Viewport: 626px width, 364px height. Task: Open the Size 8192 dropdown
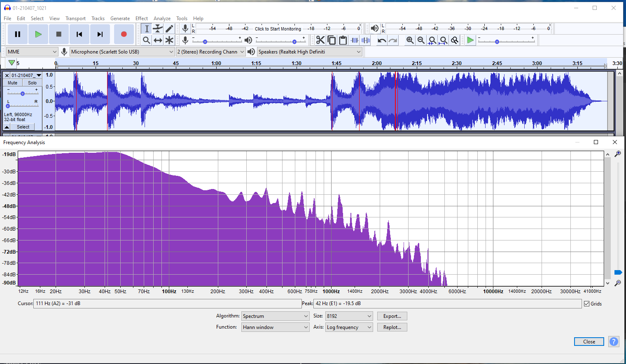pos(349,316)
